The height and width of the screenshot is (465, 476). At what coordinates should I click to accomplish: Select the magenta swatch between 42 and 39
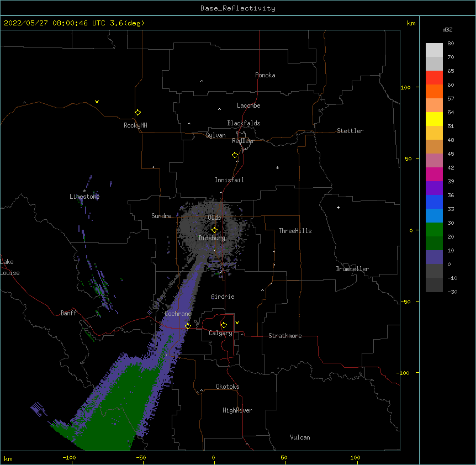tap(434, 174)
